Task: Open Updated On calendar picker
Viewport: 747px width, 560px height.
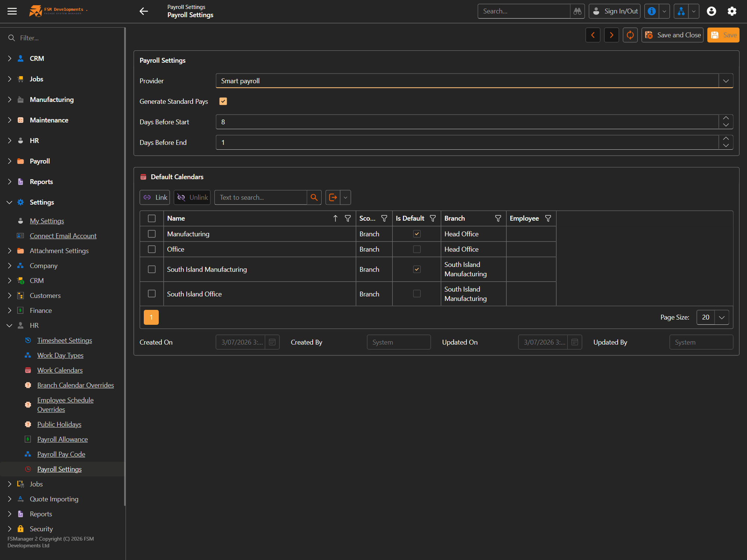Action: pyautogui.click(x=575, y=342)
